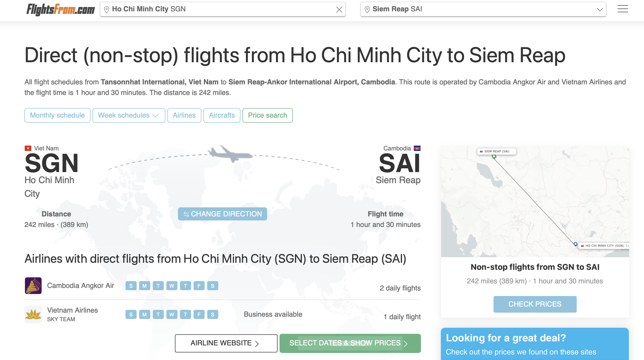644x360 pixels.
Task: Expand the Week schedules dropdown
Action: (x=129, y=115)
